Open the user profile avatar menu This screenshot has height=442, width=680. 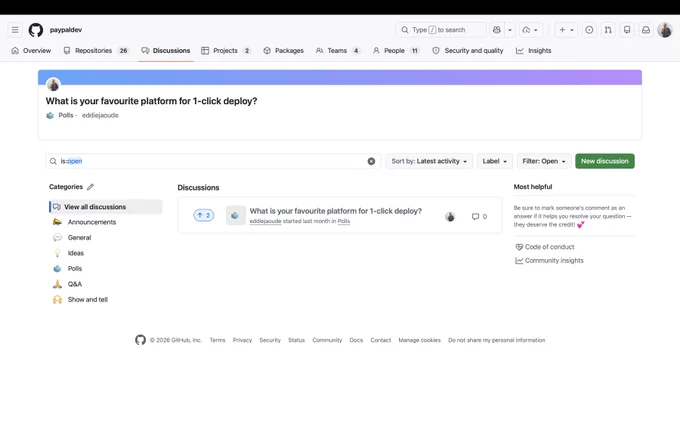click(665, 30)
